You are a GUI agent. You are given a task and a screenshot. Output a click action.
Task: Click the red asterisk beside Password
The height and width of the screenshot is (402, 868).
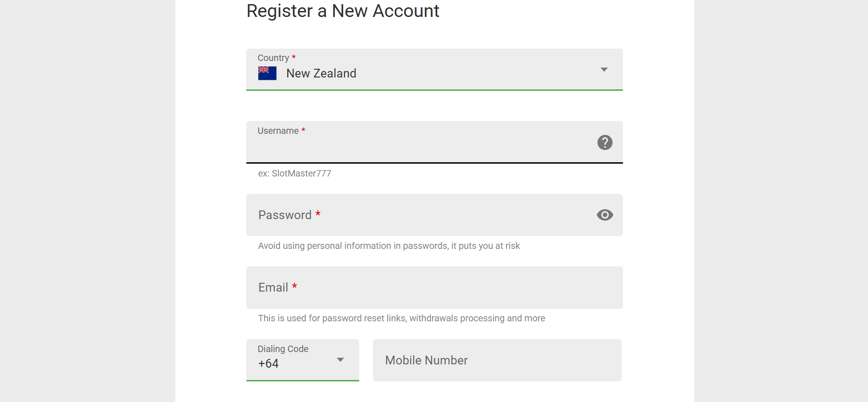pyautogui.click(x=318, y=214)
